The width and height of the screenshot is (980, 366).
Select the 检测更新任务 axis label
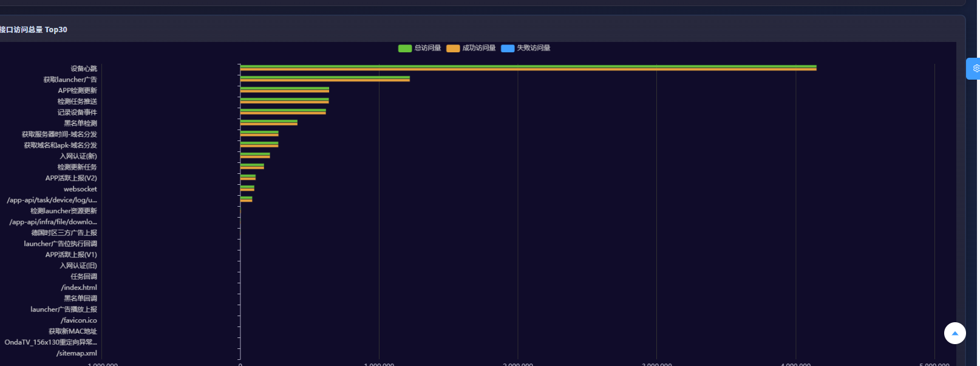(77, 167)
